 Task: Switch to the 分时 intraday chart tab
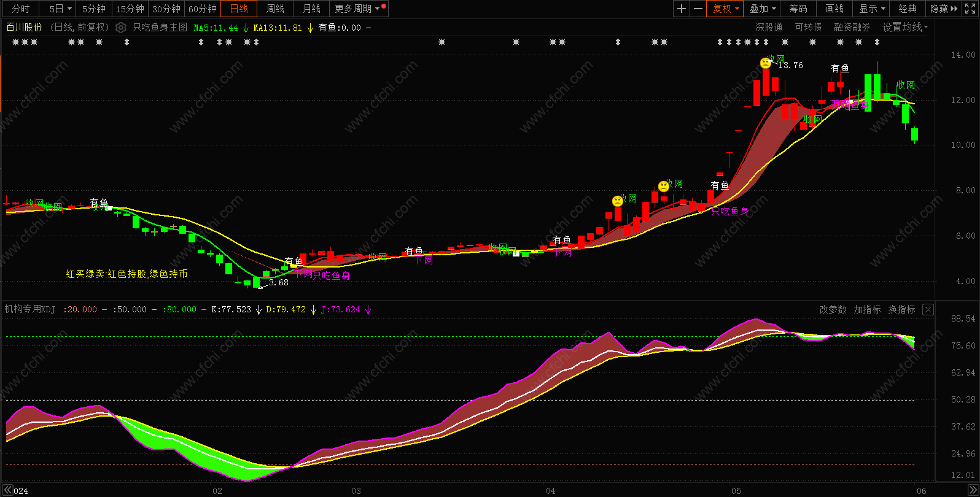(20, 9)
